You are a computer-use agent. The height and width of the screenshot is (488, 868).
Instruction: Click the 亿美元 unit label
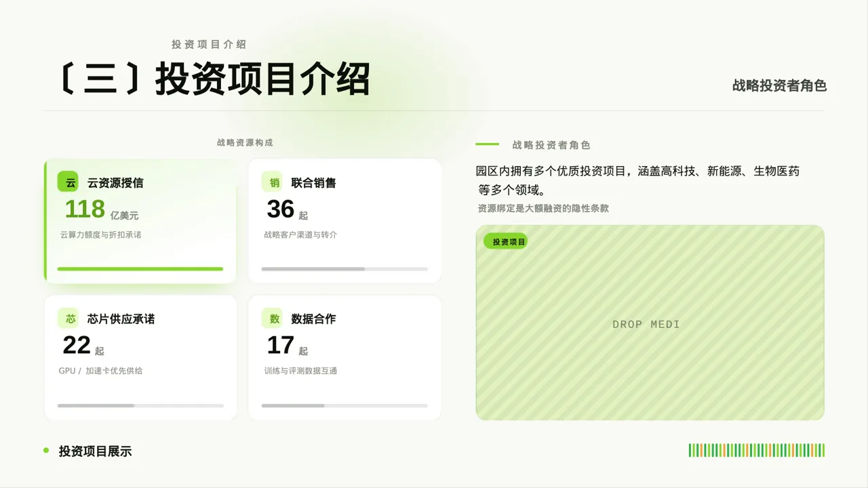(x=124, y=215)
